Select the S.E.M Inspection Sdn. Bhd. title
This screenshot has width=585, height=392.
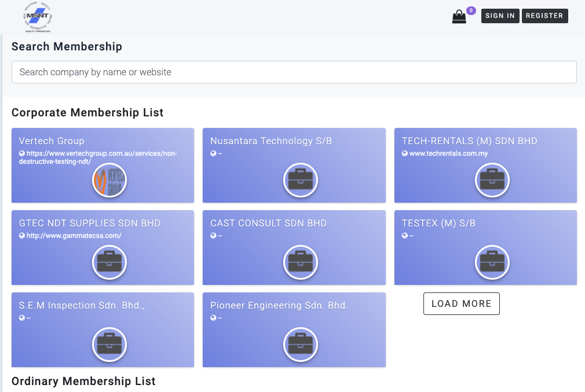(82, 306)
